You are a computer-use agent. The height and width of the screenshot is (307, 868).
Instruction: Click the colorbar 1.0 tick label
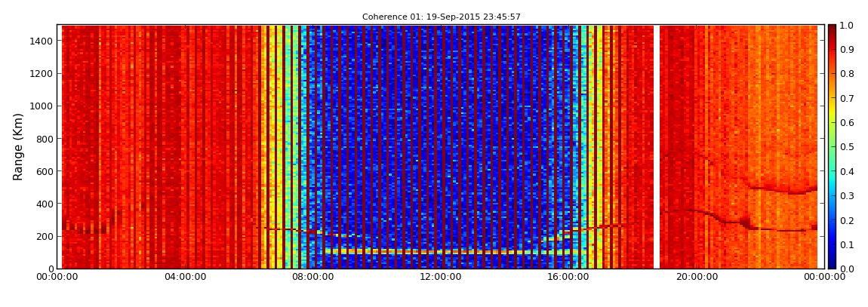(x=846, y=26)
